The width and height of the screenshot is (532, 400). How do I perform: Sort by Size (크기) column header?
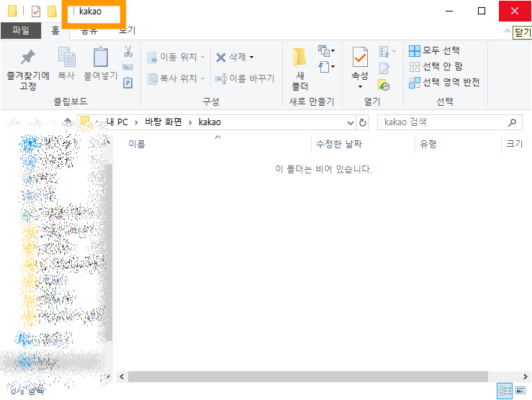[x=514, y=144]
